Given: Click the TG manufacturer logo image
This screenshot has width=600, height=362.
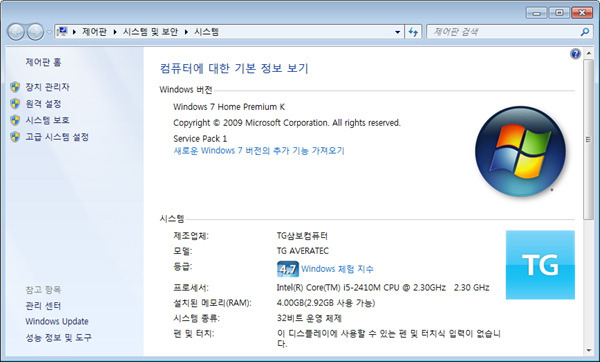Looking at the screenshot, I should (540, 265).
